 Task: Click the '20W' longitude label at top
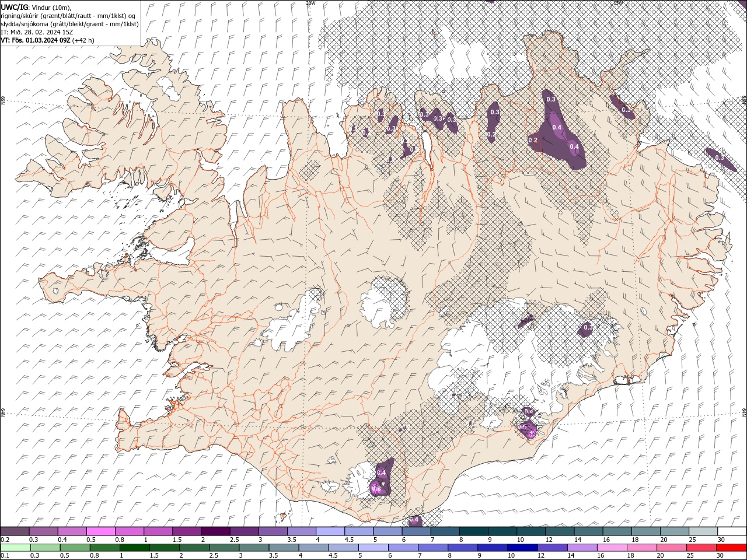click(310, 2)
